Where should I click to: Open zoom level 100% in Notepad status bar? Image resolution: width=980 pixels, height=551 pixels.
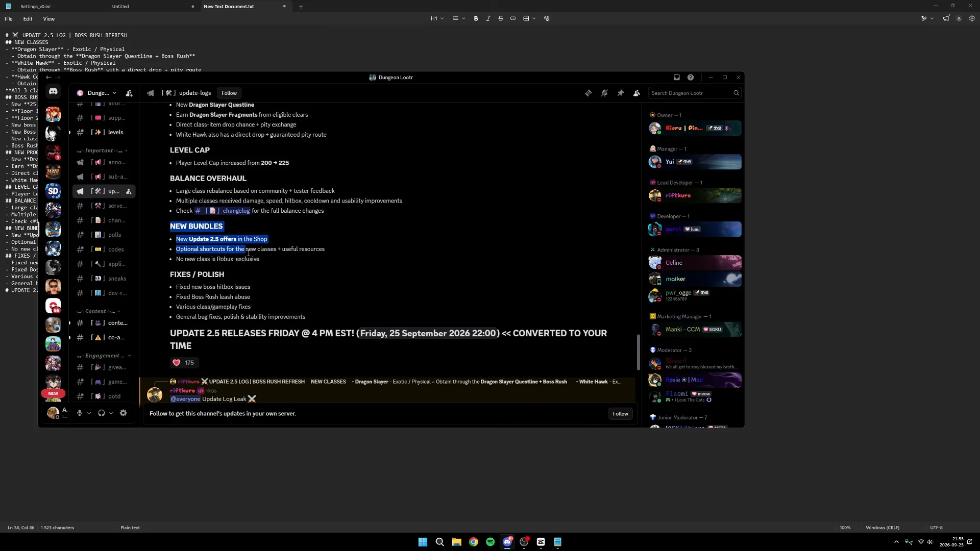point(845,528)
